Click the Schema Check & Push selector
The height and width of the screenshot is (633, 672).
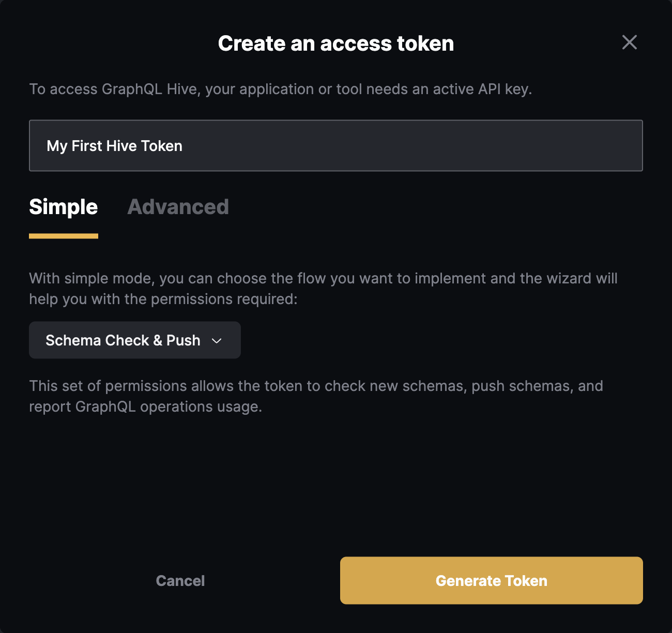pyautogui.click(x=134, y=340)
